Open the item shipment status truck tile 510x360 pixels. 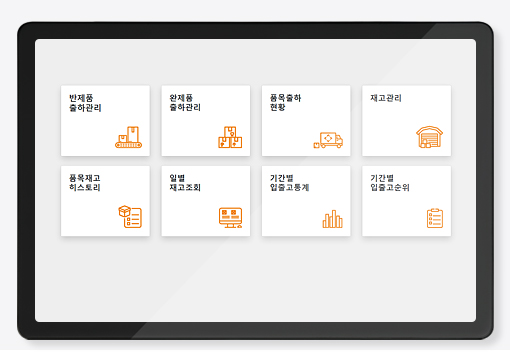point(306,121)
